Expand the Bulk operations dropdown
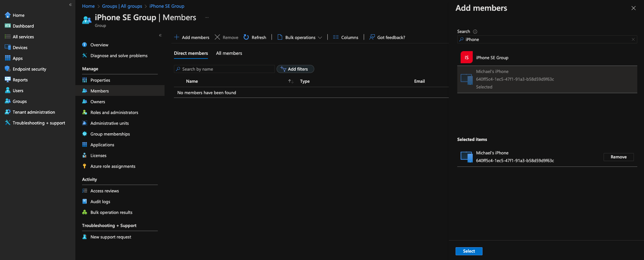 299,37
